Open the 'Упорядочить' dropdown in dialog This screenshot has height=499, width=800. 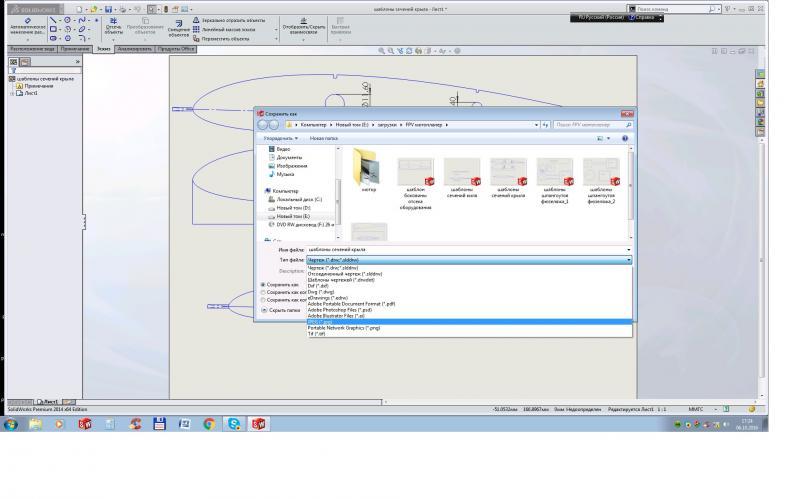coord(281,138)
